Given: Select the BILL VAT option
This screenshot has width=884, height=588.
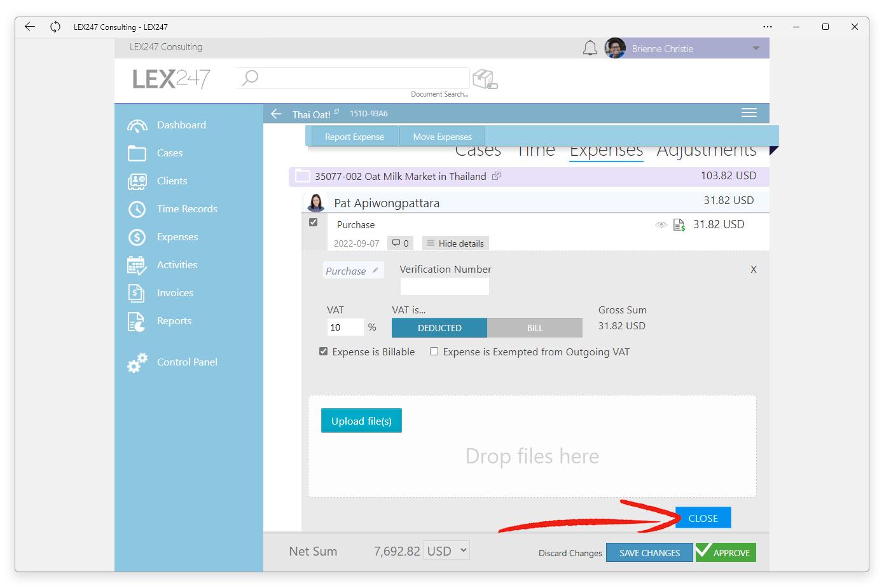Looking at the screenshot, I should 535,328.
